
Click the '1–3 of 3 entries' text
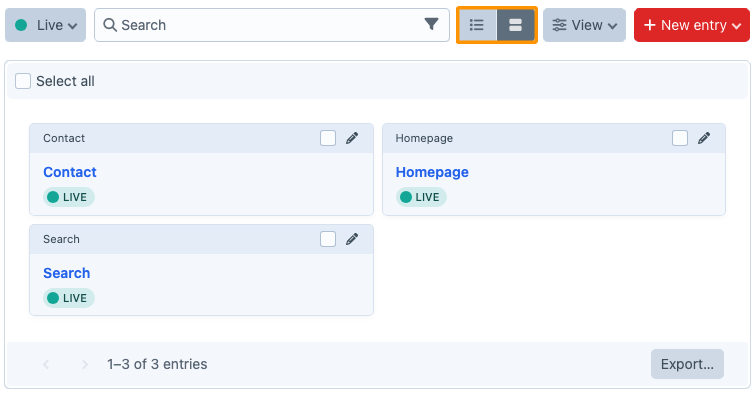click(x=157, y=364)
